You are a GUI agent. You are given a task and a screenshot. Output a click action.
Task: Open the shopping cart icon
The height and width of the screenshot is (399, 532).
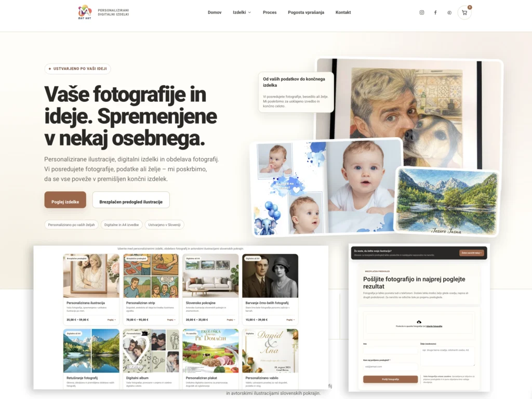coord(464,12)
